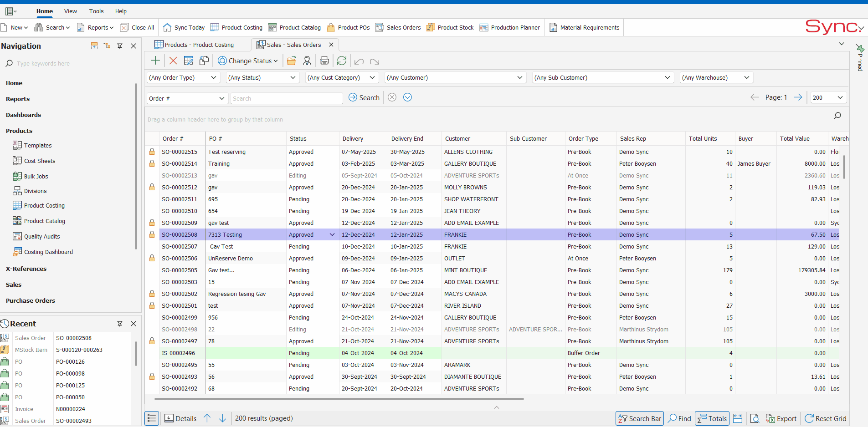Click the duplicate order icon

pyautogui.click(x=204, y=61)
